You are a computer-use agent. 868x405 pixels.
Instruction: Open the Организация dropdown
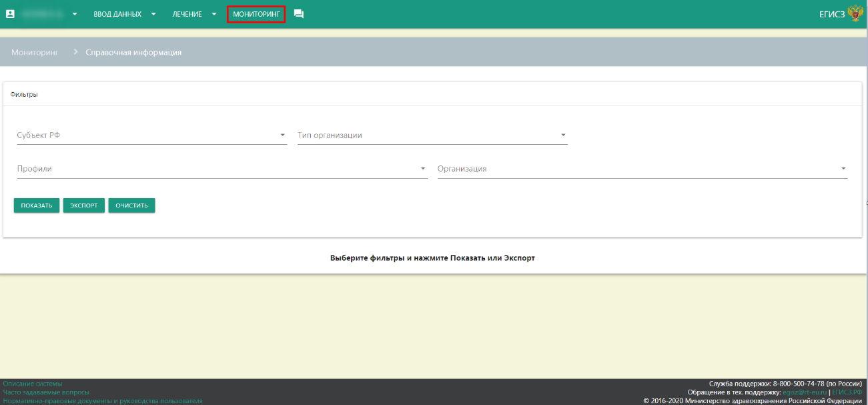click(642, 169)
